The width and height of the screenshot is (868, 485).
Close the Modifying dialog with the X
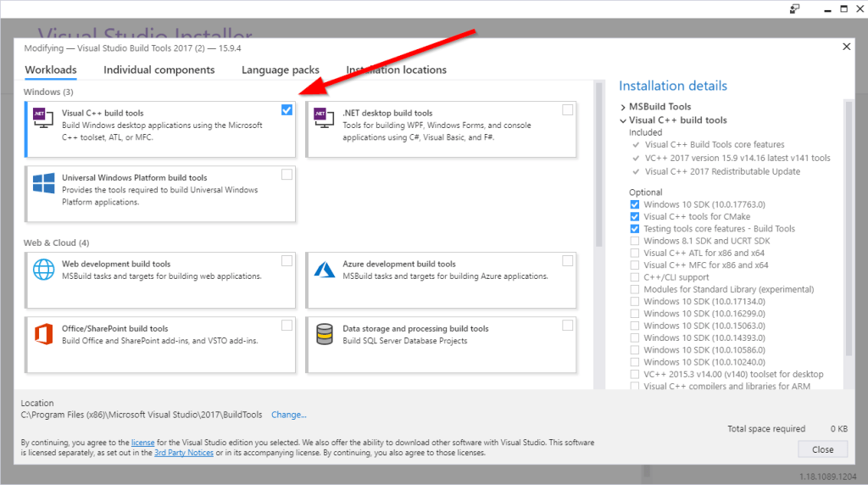click(847, 47)
